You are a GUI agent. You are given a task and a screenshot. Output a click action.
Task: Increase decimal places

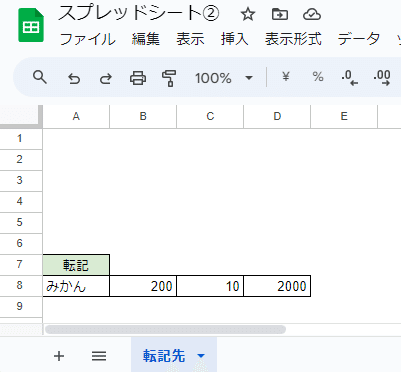[x=382, y=78]
